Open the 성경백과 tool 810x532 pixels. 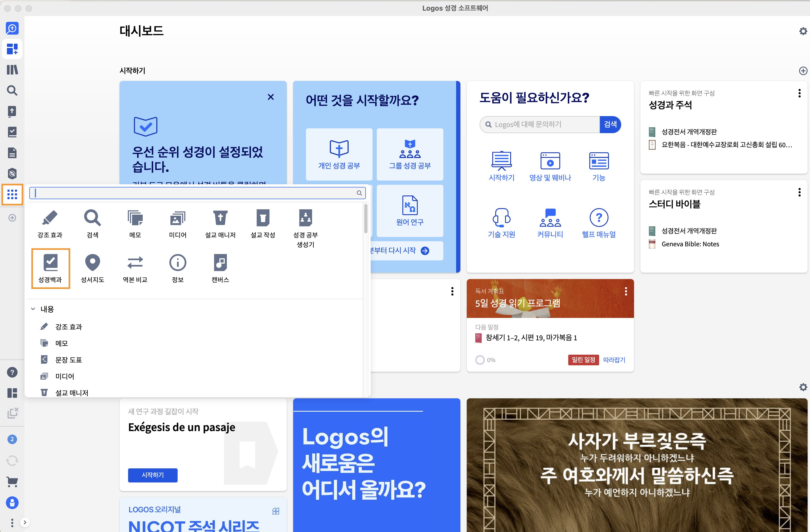click(x=51, y=269)
